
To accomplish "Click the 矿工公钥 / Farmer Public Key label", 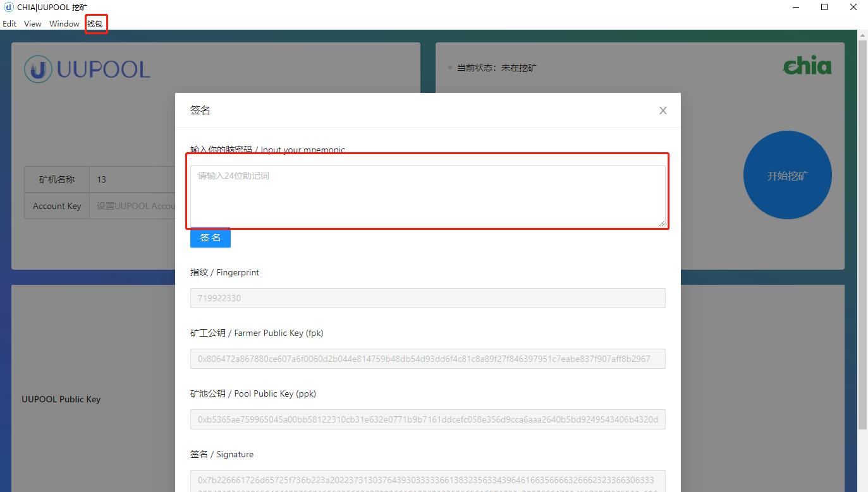I will [257, 333].
